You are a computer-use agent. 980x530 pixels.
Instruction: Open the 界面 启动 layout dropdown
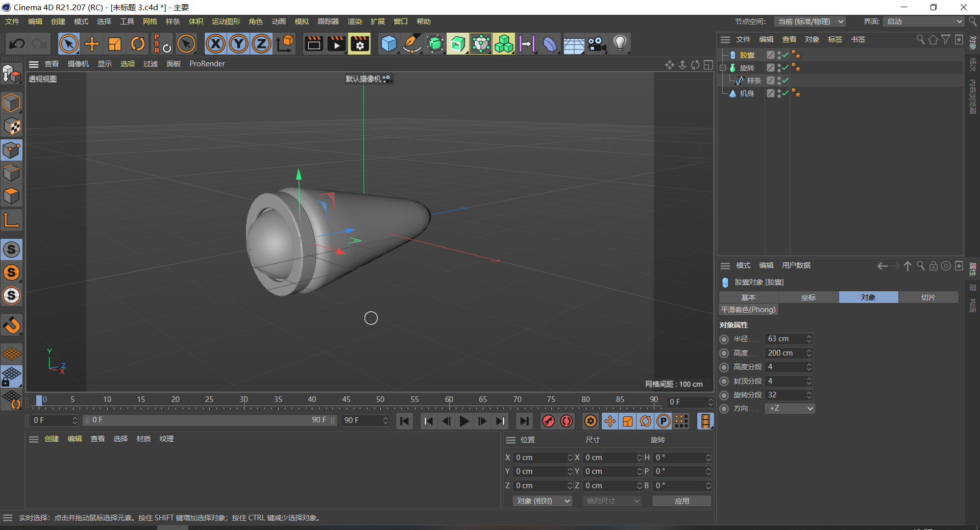pyautogui.click(x=923, y=21)
